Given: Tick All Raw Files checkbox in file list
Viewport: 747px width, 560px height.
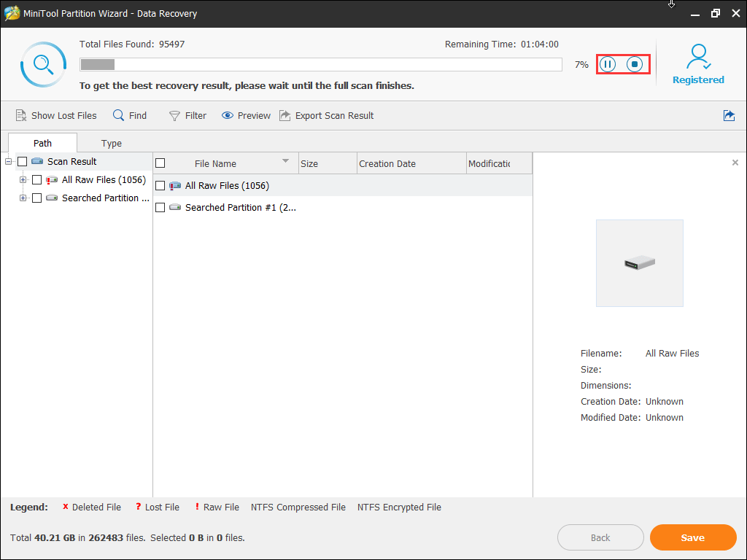Looking at the screenshot, I should [160, 186].
